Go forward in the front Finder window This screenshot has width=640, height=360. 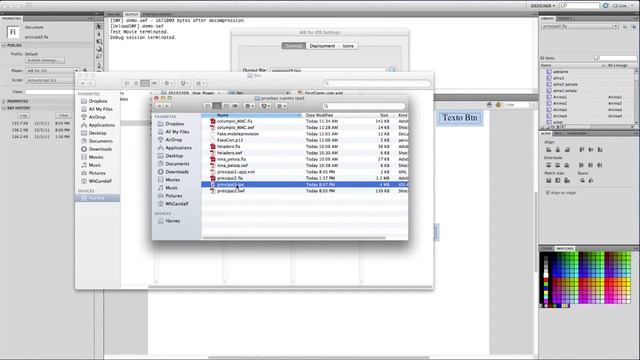click(167, 106)
